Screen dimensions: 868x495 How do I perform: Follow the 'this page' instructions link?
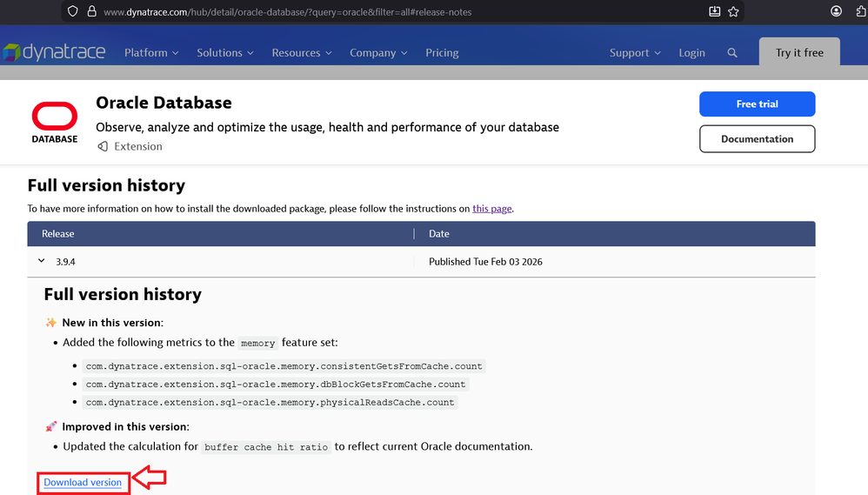[491, 209]
